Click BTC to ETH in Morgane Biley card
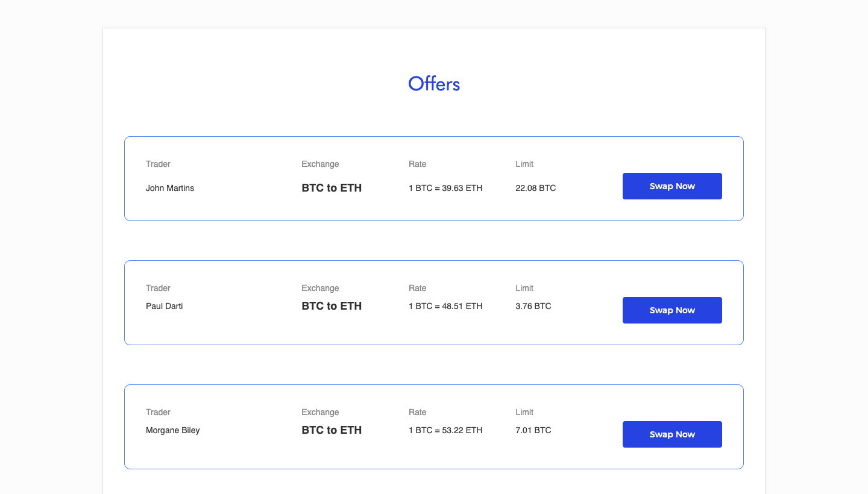The image size is (868, 494). coord(332,430)
